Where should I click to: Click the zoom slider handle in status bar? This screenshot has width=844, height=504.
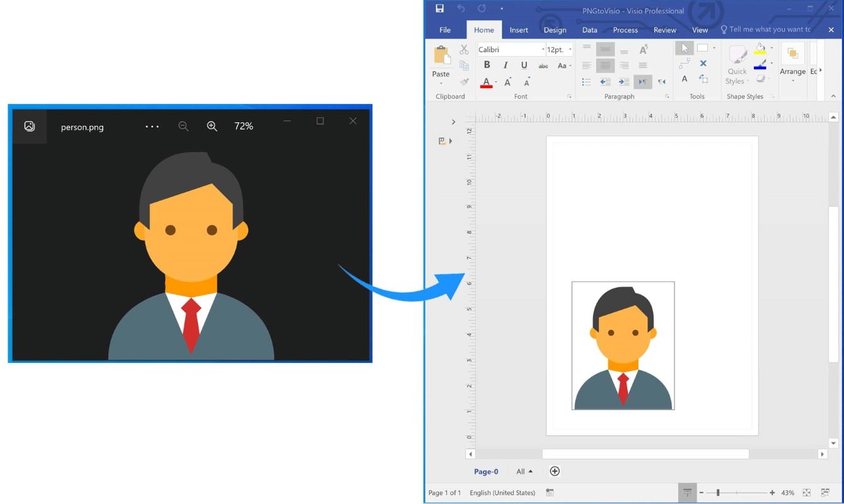(718, 493)
